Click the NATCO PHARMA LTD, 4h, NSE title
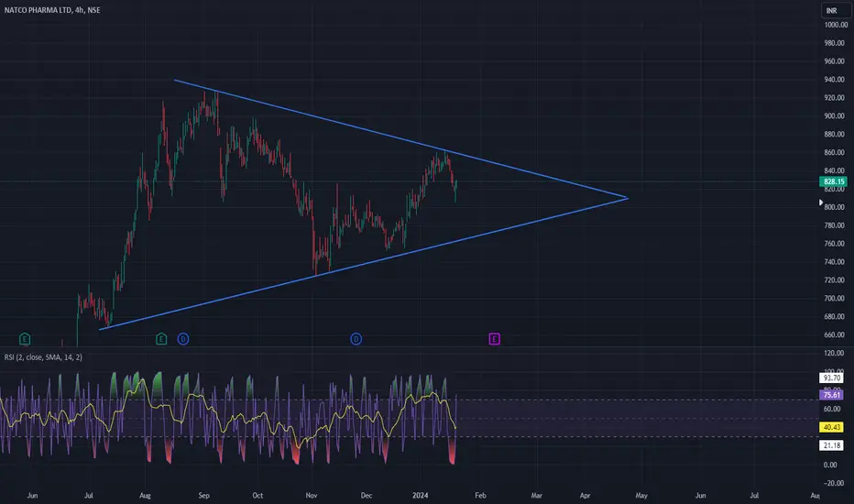Screen dimensions: 854x504 tap(52, 10)
